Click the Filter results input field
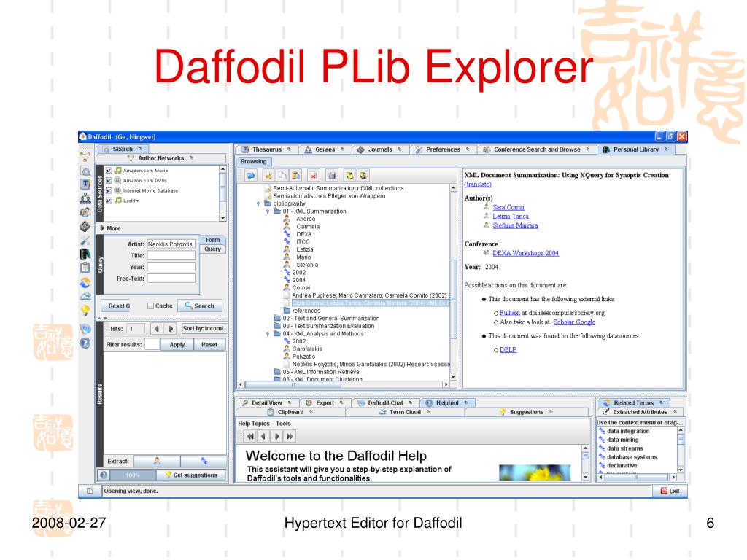Screen dimensions: 747x560 (x=152, y=344)
